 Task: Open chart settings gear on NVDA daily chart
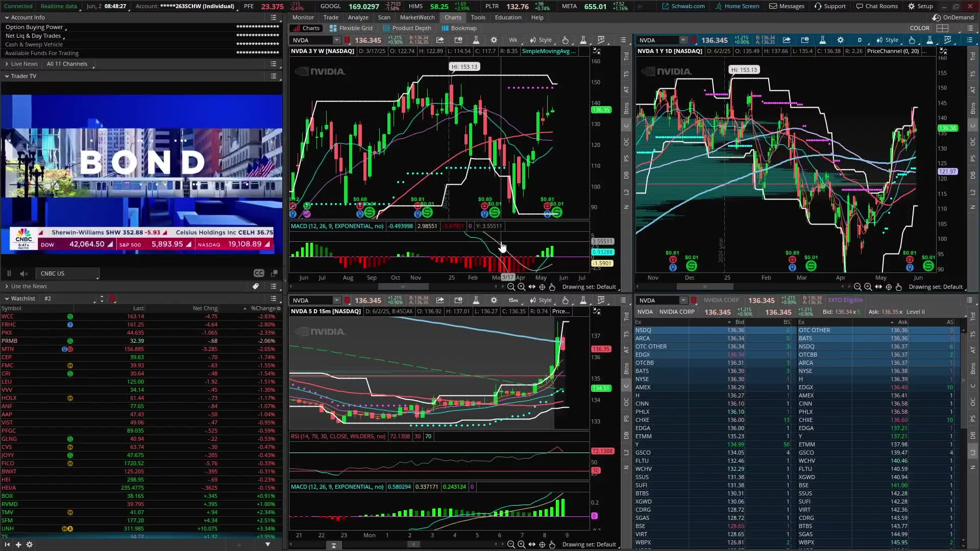840,40
